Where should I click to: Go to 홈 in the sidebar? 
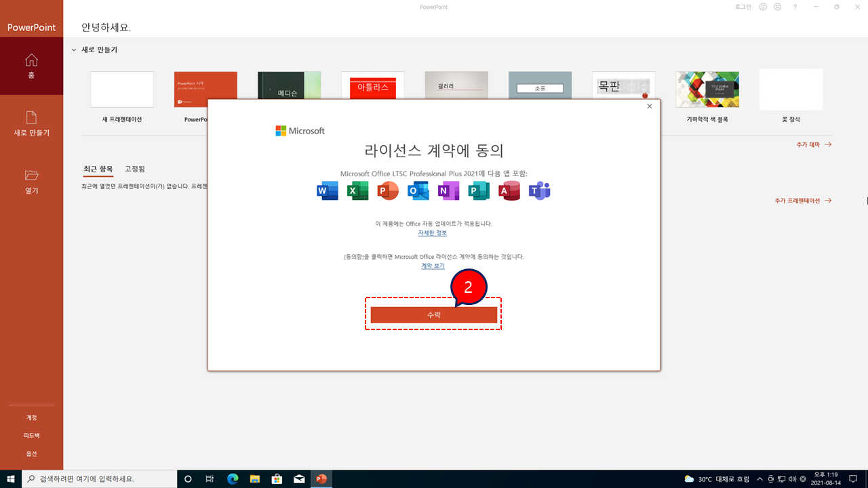coord(31,66)
